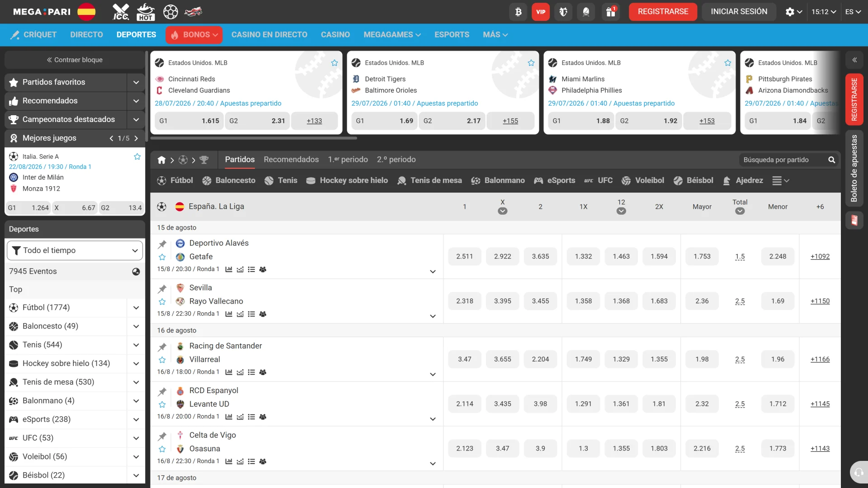
Task: Switch to the Recomendados tab
Action: tap(291, 160)
